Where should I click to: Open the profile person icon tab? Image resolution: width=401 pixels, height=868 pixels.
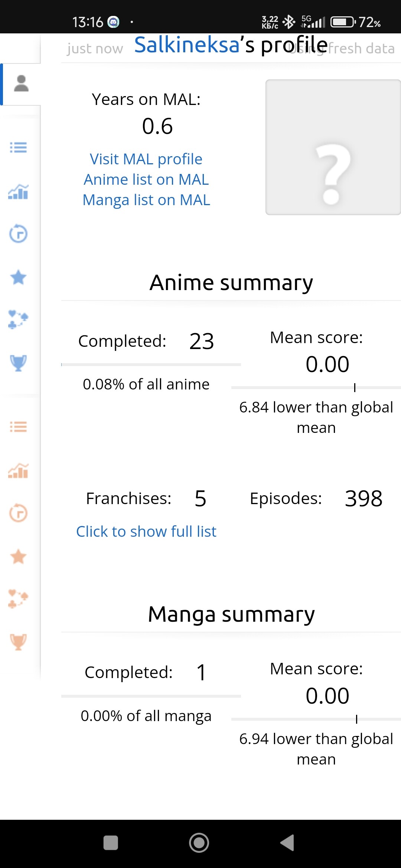point(21,84)
